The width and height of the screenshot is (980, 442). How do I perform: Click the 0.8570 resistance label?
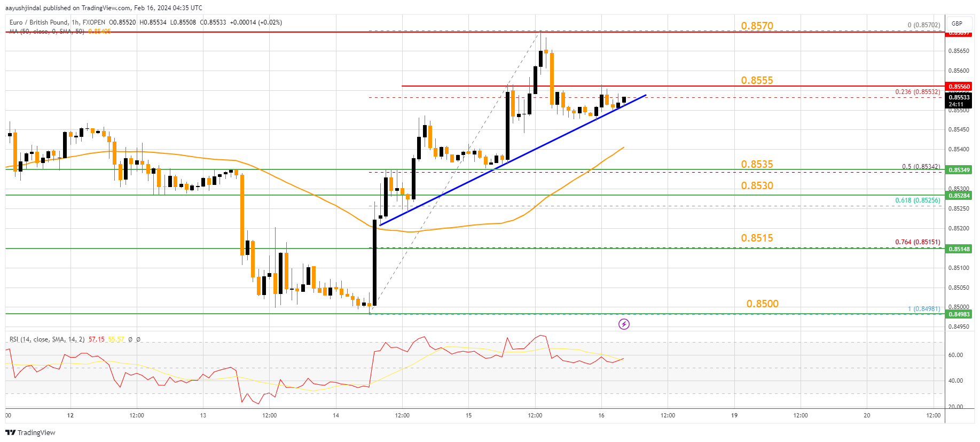coord(757,26)
